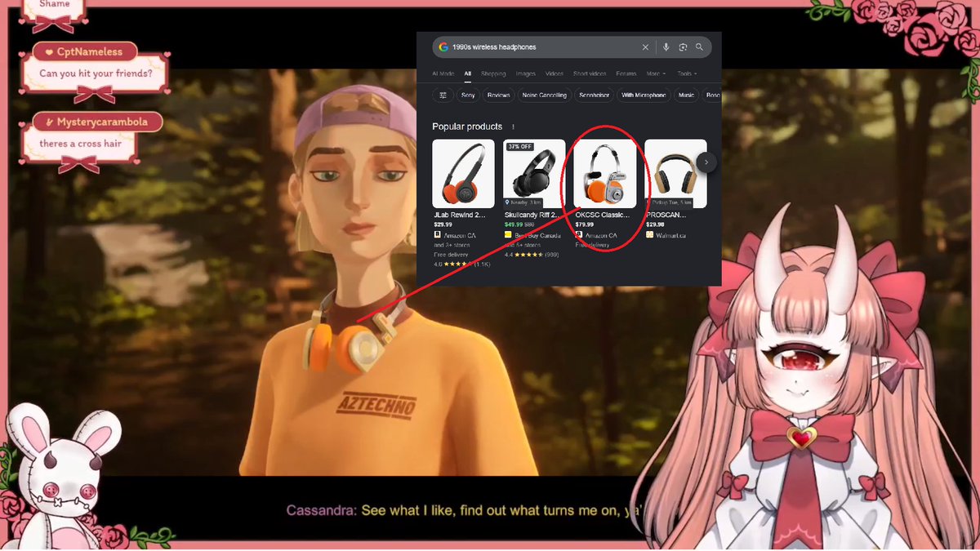
Task: Open Skullcandy Riff headphones product image
Action: [534, 173]
